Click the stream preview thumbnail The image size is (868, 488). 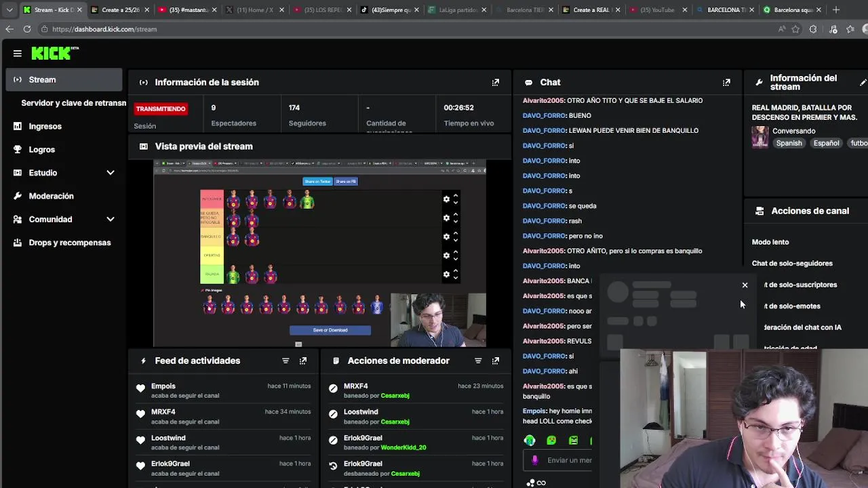point(319,253)
